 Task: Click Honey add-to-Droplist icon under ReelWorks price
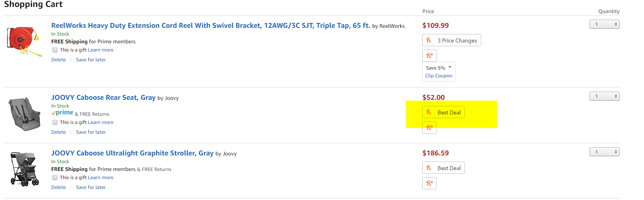(429, 55)
